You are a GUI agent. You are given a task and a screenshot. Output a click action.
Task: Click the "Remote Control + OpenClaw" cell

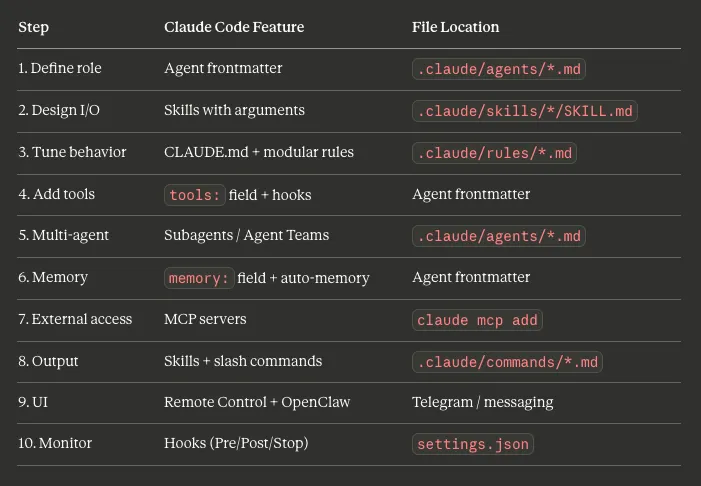257,402
